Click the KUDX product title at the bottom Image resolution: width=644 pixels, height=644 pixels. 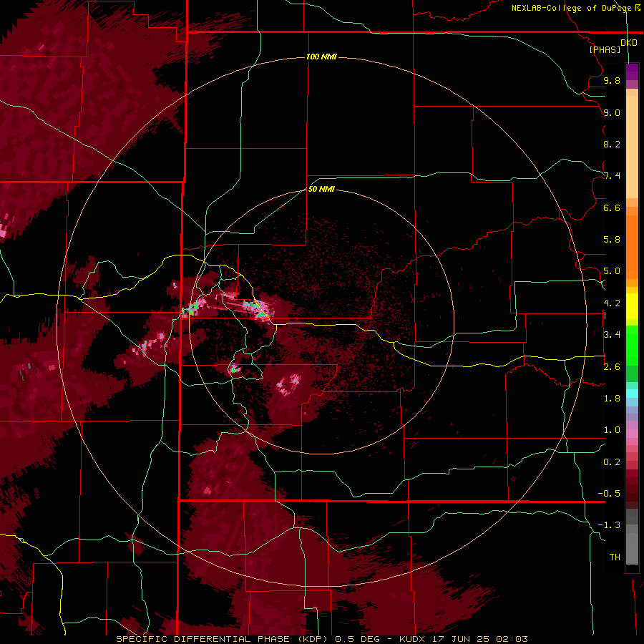tap(321, 639)
